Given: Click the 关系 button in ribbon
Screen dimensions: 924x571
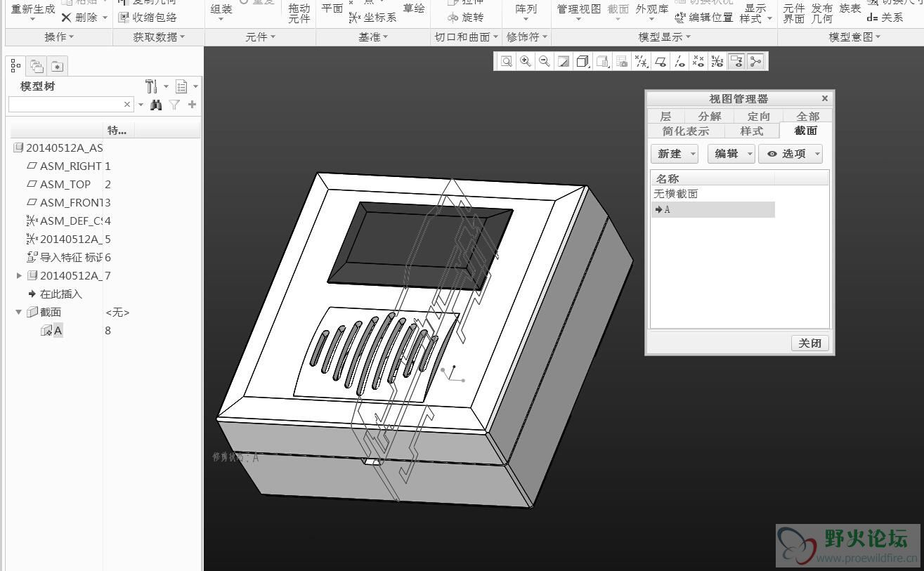Looking at the screenshot, I should pos(885,18).
